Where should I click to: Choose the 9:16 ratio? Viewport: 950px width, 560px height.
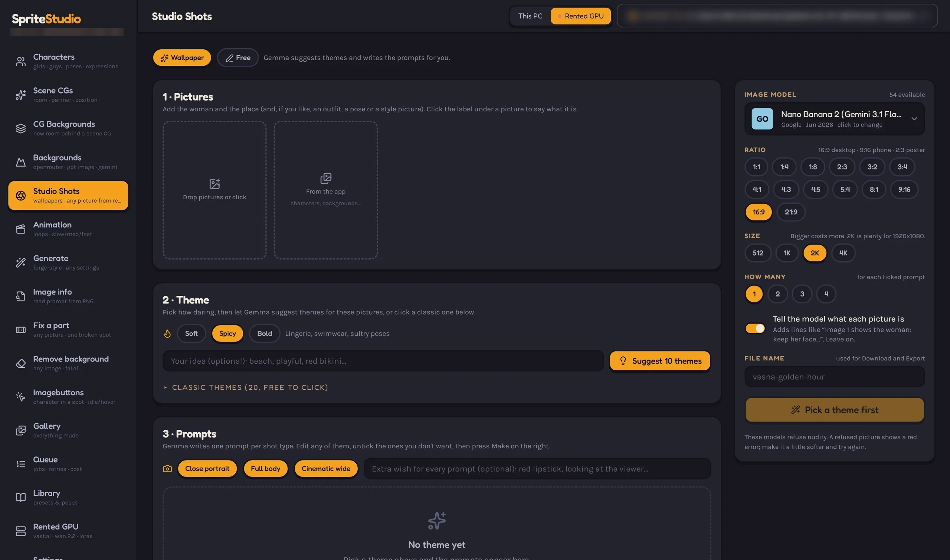coord(904,189)
